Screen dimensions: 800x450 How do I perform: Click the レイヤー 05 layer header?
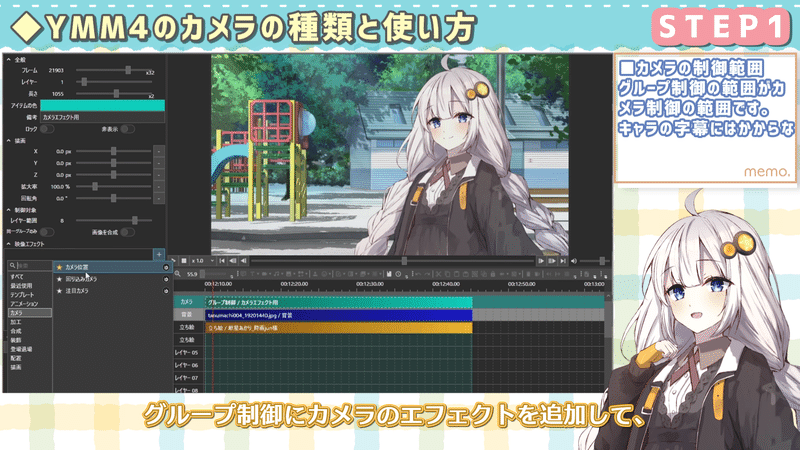[x=187, y=353]
